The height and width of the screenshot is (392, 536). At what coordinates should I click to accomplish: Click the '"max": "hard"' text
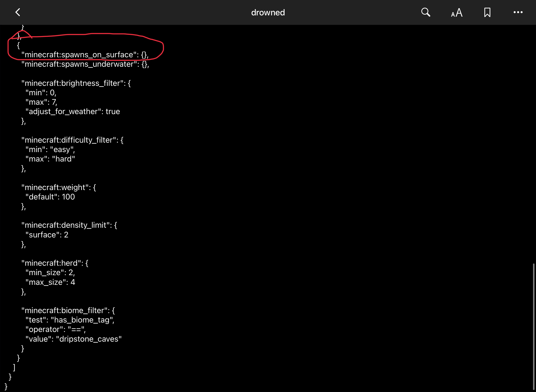[x=50, y=159]
